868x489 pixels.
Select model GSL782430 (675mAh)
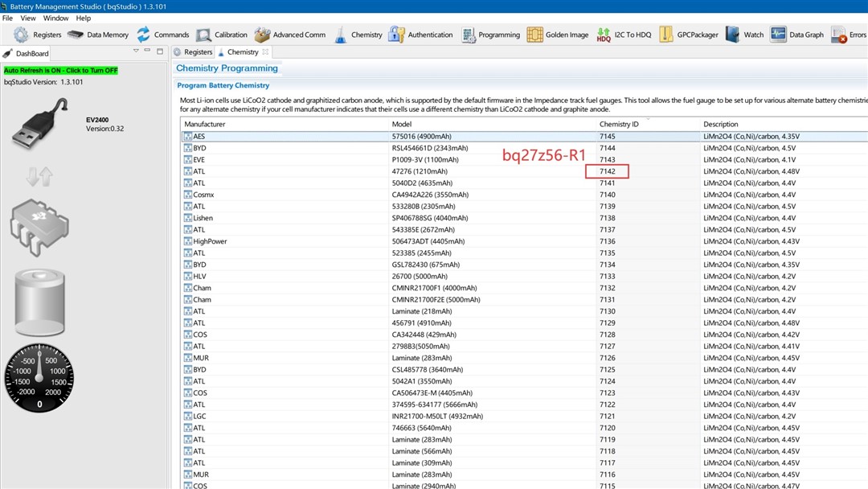[x=426, y=265]
